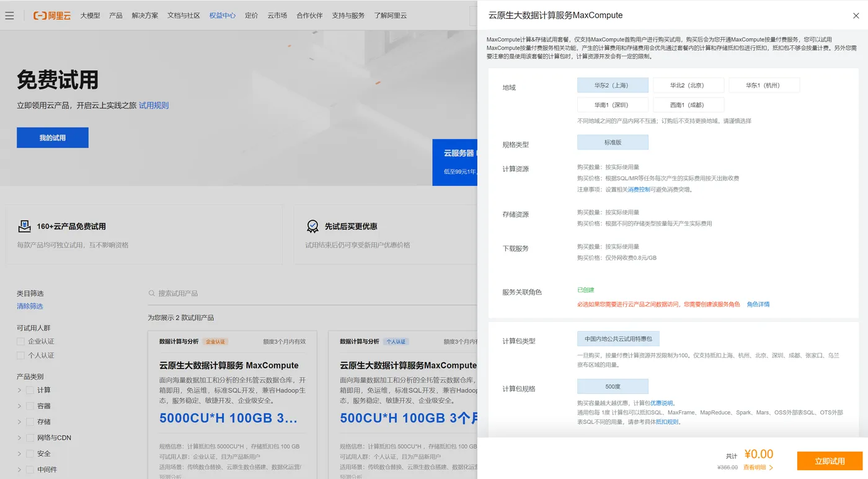Tick the 计算 category checkbox
The height and width of the screenshot is (479, 868).
(30, 390)
